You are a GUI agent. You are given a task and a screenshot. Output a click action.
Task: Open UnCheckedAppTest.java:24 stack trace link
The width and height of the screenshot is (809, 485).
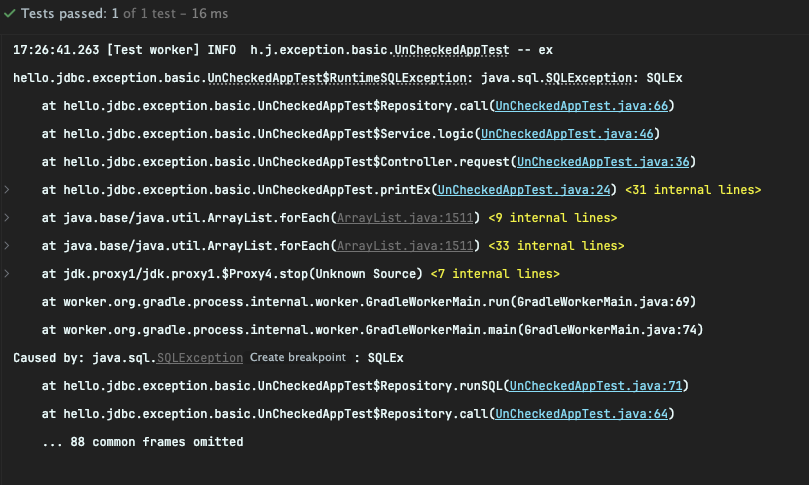524,190
